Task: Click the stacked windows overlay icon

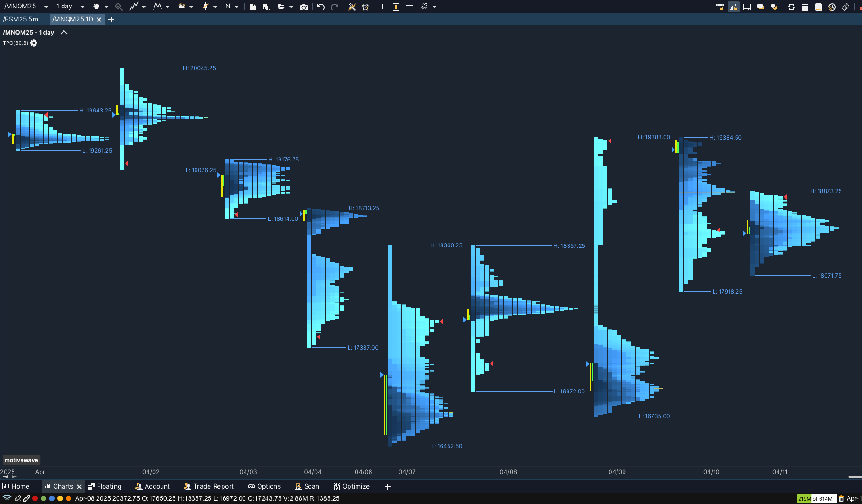Action: [x=761, y=7]
